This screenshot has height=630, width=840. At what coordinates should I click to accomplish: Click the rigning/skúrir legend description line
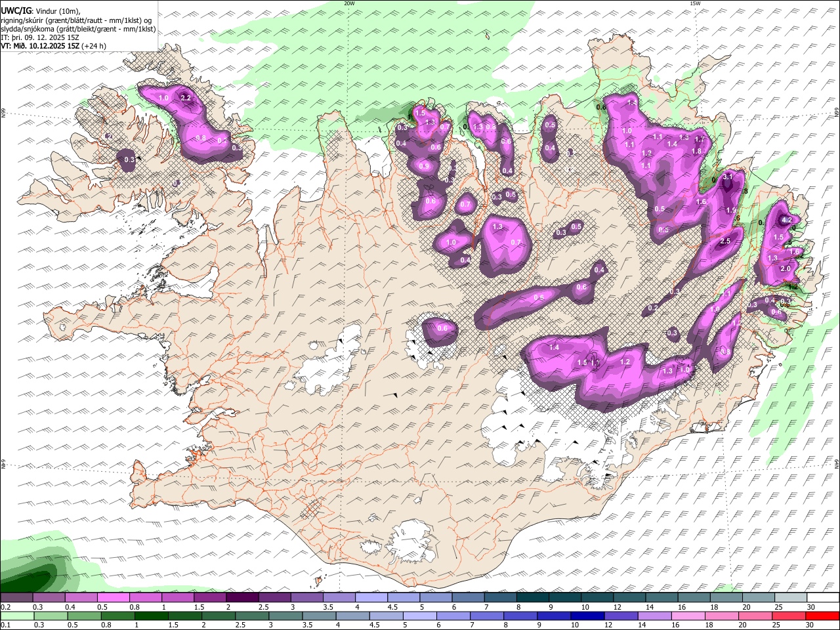point(77,20)
